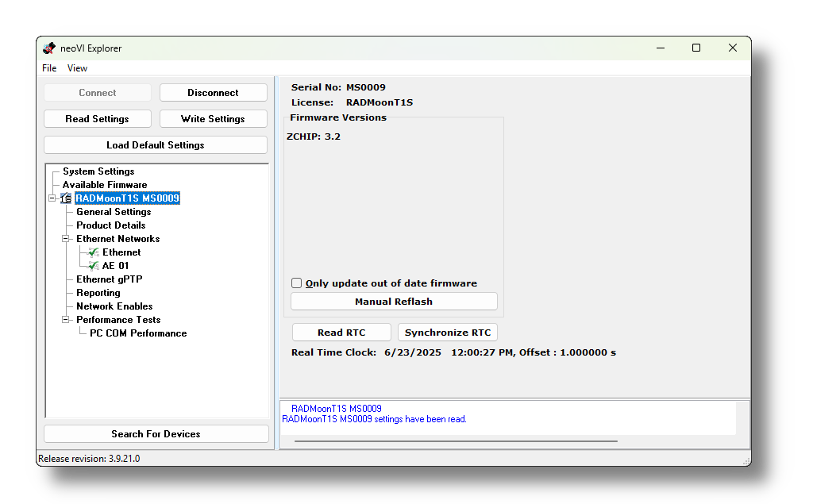This screenshot has width=813, height=504.
Task: Click the Synchronize RTC button
Action: (x=448, y=333)
